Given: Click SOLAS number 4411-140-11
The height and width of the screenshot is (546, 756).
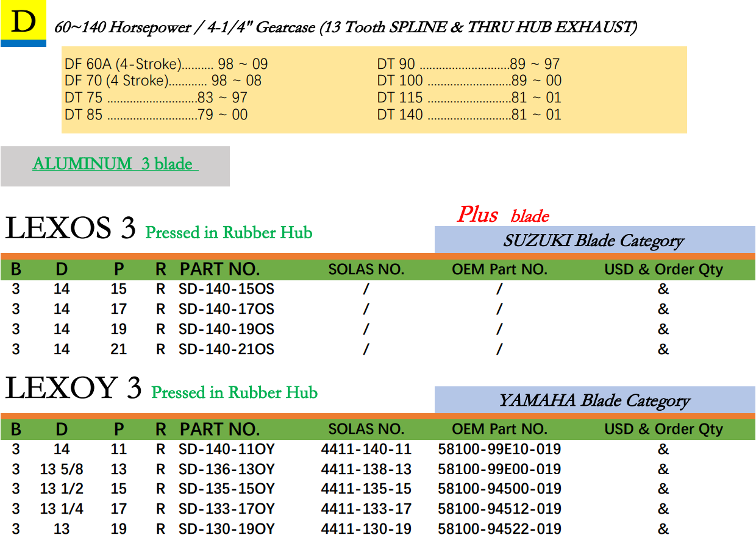Looking at the screenshot, I should [x=366, y=449].
